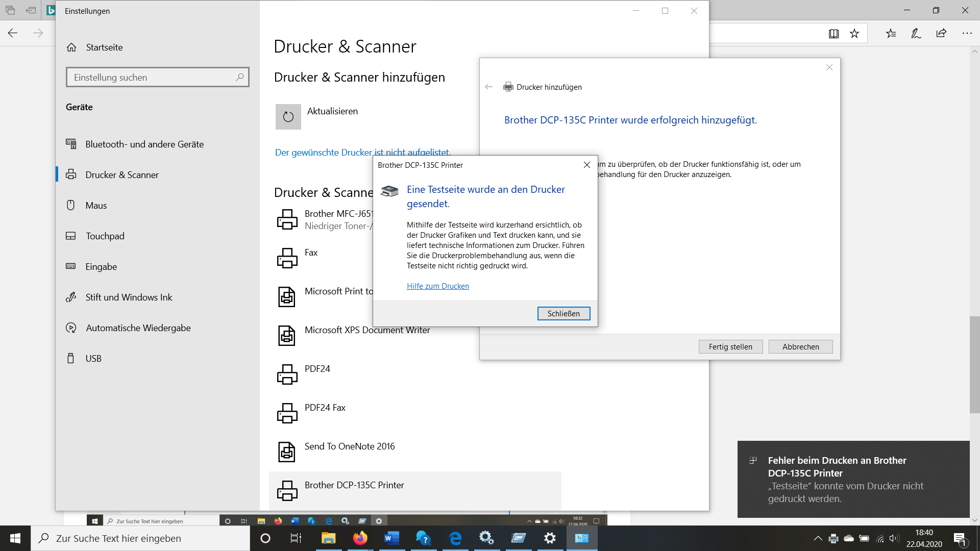Open 'Der gewünschte Drucker ist nicht aufgelistet' link

coord(362,152)
